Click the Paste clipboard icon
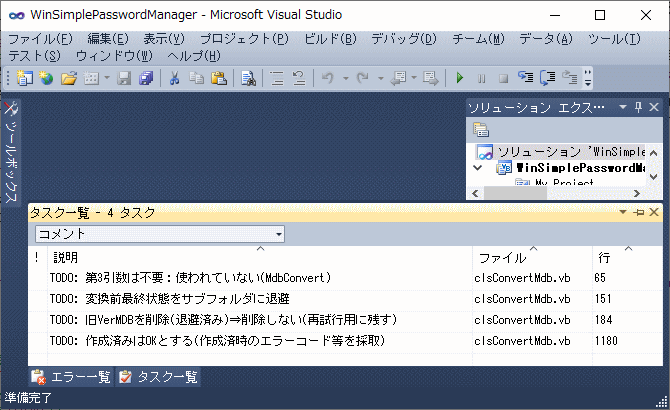 point(219,78)
